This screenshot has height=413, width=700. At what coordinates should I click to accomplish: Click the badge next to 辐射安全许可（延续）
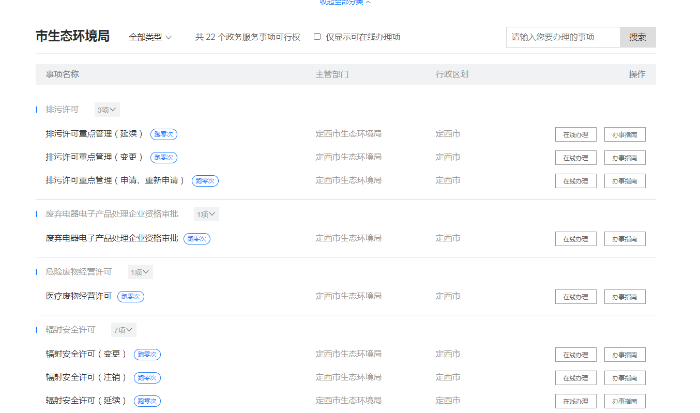(147, 401)
